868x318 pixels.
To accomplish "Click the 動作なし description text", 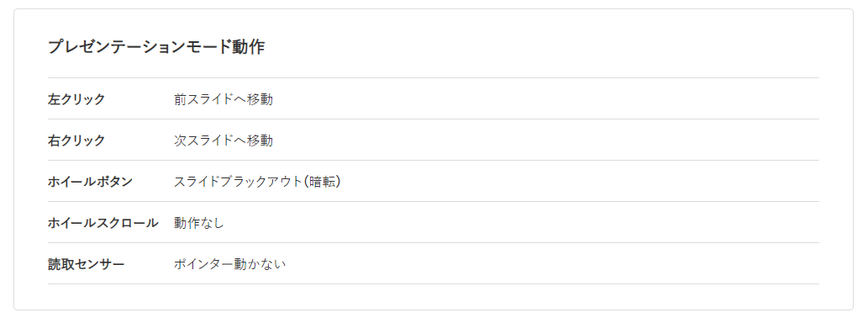I will pyautogui.click(x=199, y=223).
